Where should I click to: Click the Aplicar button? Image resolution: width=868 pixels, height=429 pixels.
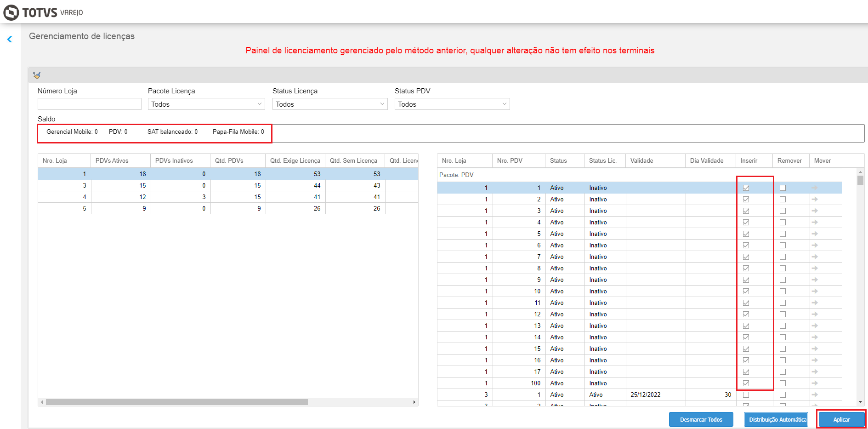pyautogui.click(x=841, y=419)
